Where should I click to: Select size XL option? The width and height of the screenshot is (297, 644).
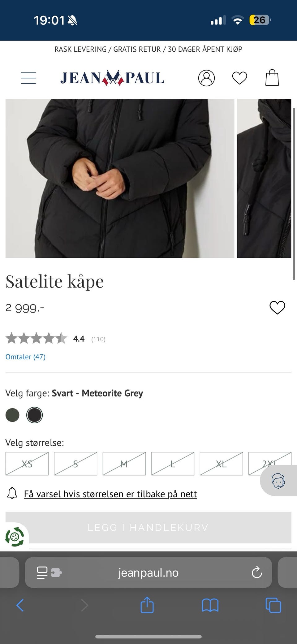221,464
